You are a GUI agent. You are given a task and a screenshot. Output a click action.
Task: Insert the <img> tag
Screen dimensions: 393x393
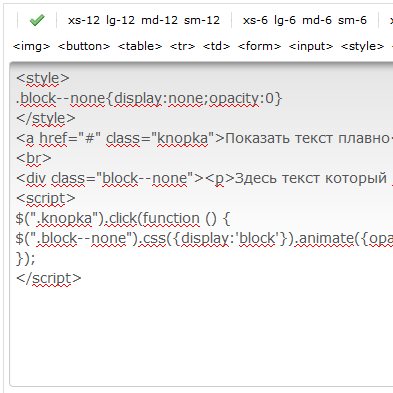(31, 46)
